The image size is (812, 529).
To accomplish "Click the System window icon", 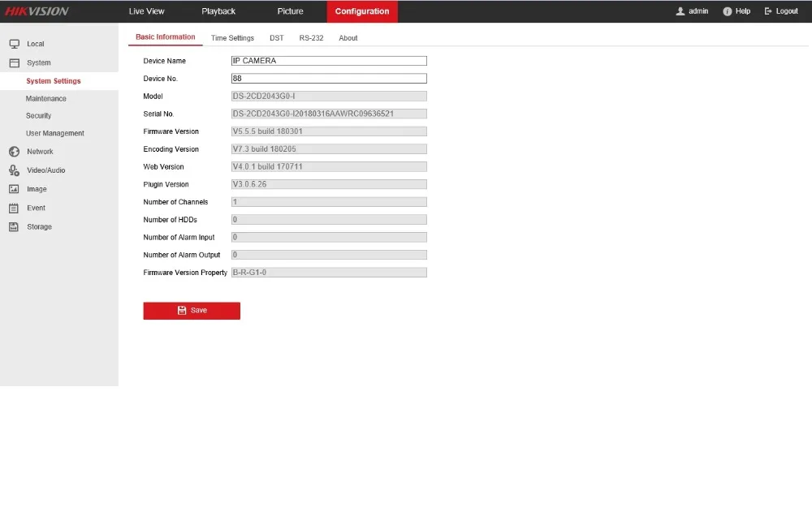I will [x=15, y=62].
